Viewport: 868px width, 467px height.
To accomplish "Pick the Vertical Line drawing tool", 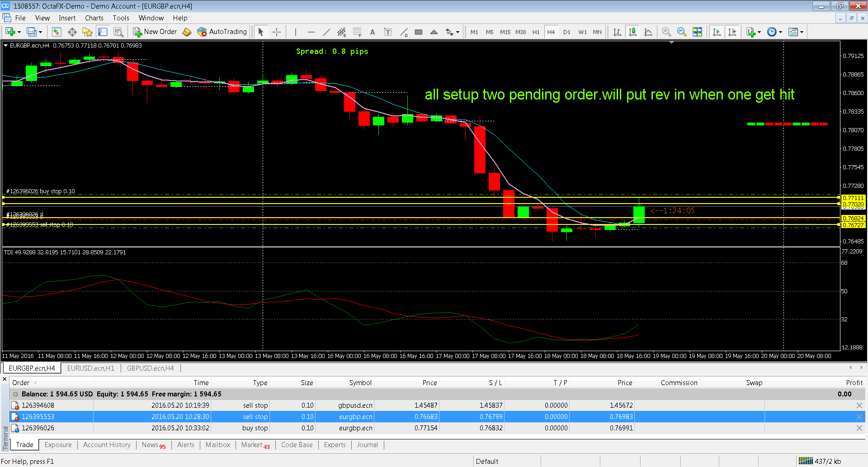I will [295, 32].
